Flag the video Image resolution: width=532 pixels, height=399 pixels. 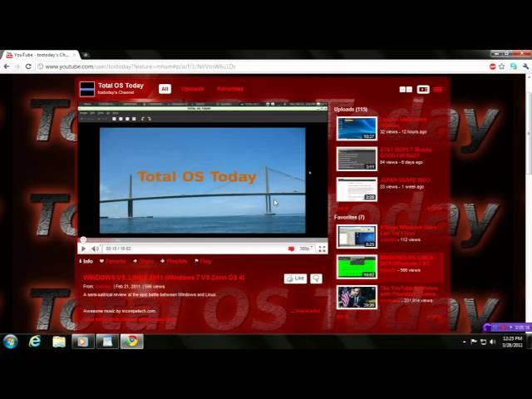[203, 261]
